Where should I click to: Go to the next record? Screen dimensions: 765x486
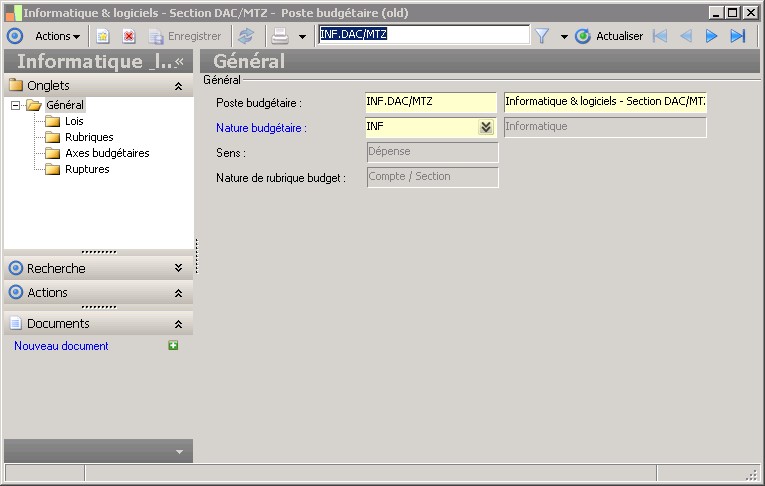click(x=711, y=36)
